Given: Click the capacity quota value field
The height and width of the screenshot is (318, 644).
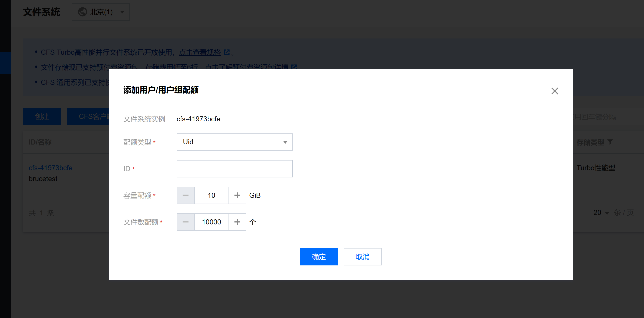Looking at the screenshot, I should pos(211,195).
